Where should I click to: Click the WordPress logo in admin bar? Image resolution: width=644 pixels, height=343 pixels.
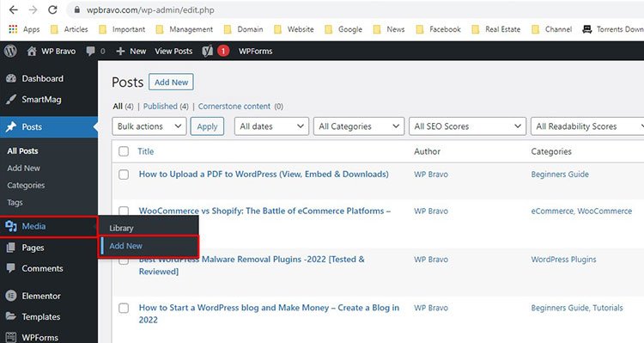[10, 51]
